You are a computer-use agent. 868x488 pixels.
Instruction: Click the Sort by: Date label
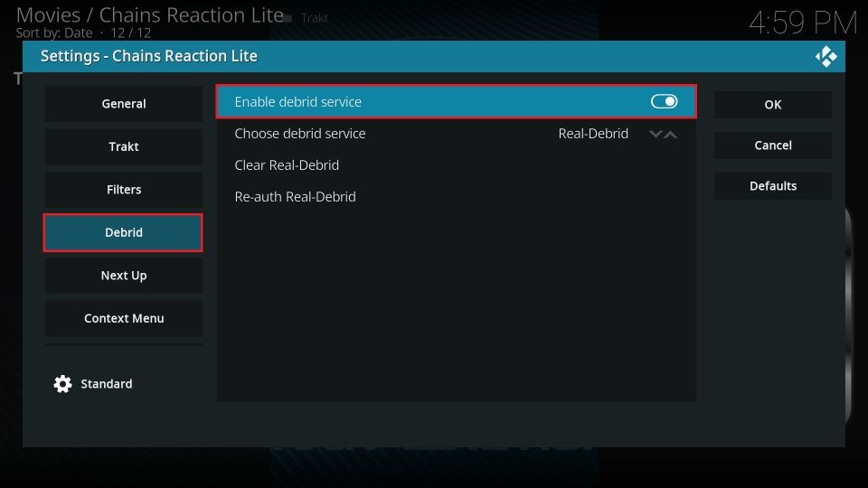click(x=54, y=33)
